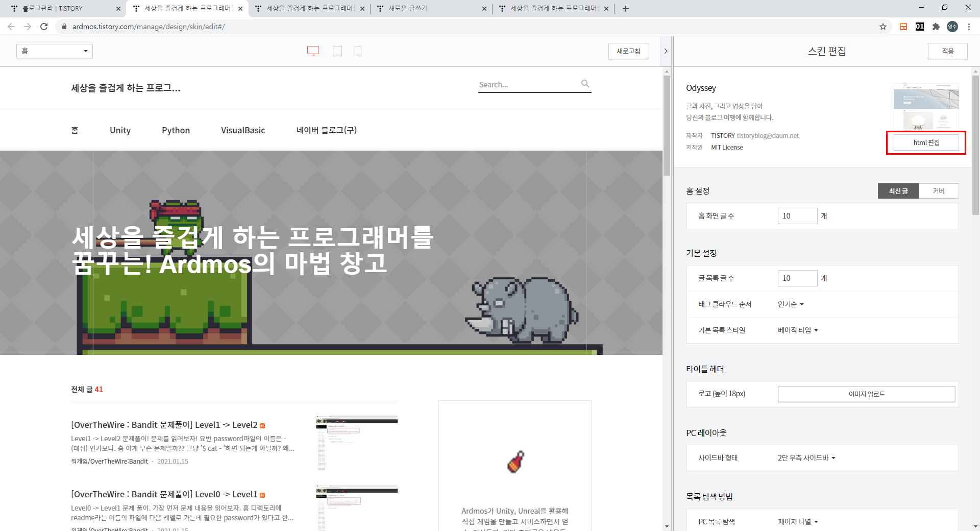The height and width of the screenshot is (531, 980).
Task: Click 워게임/OverTheWire:Bandit category under first post
Action: tap(109, 461)
